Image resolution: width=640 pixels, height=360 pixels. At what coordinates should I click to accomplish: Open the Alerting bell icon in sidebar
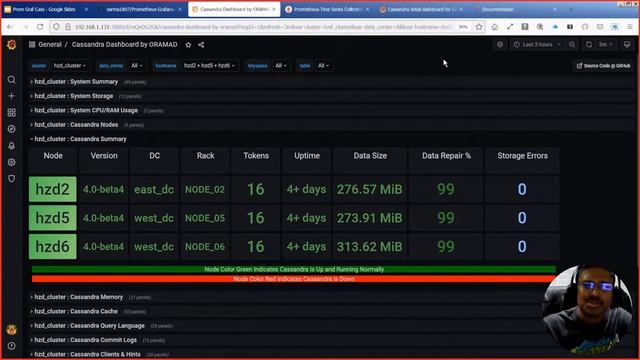pyautogui.click(x=11, y=146)
